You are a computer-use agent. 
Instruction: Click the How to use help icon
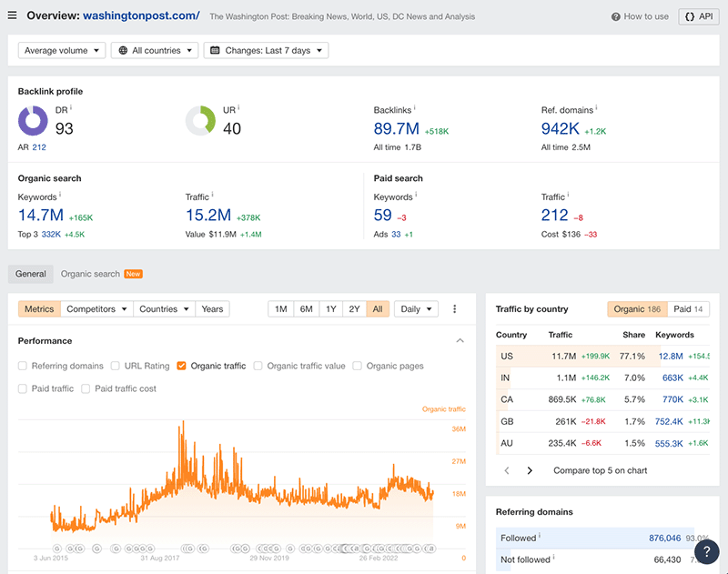click(x=615, y=16)
